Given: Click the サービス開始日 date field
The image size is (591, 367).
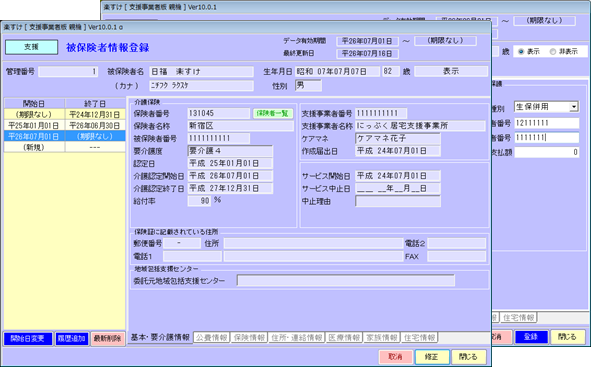Looking at the screenshot, I should pyautogui.click(x=398, y=176).
